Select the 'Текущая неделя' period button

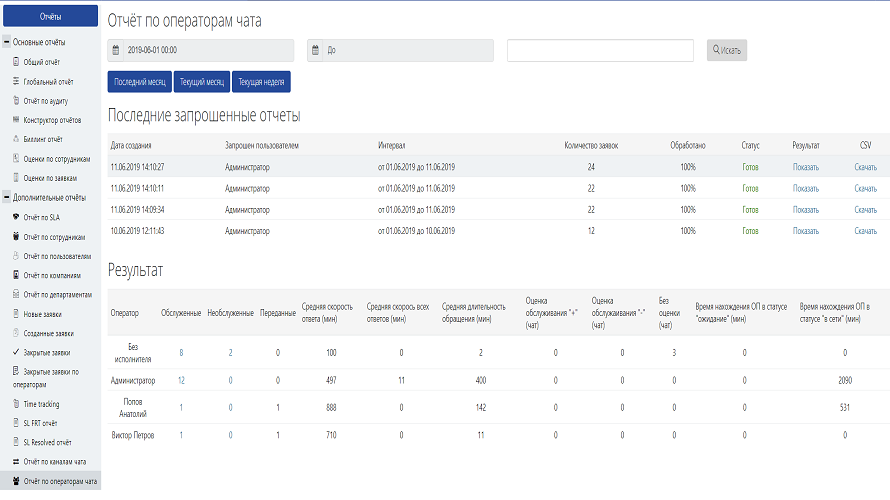point(262,81)
